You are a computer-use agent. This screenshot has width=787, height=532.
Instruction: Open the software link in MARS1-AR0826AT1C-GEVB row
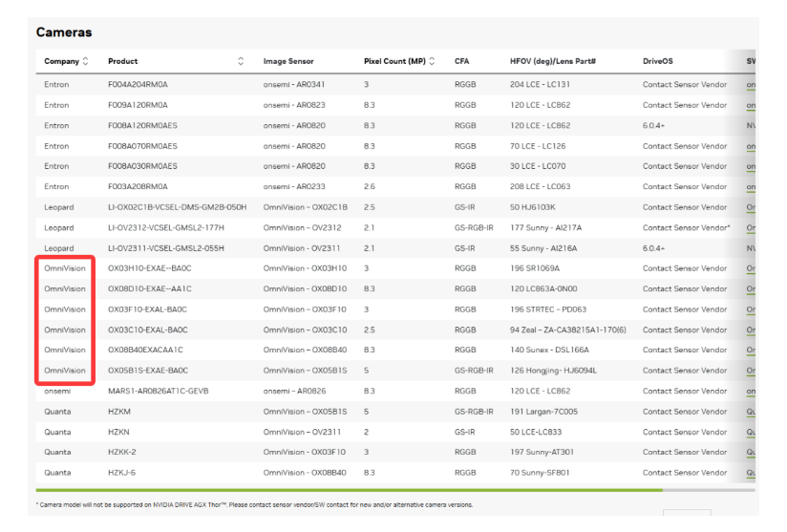(x=751, y=391)
